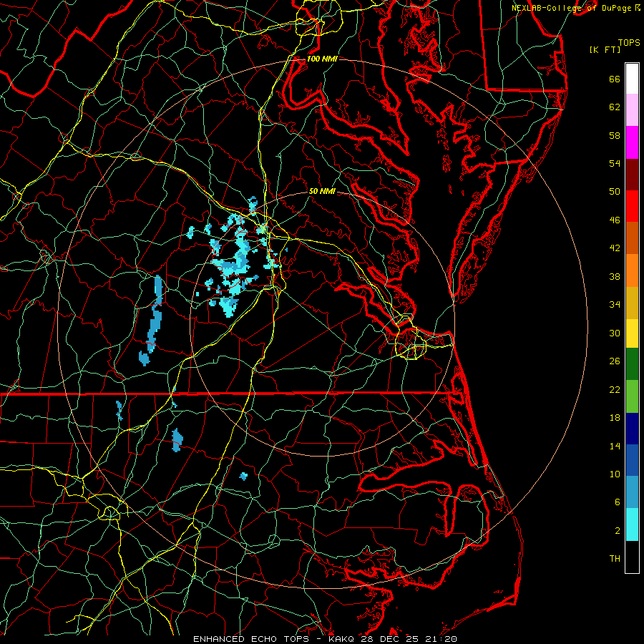Click the dark green 30 kft legend swatch
The width and height of the screenshot is (644, 644).
click(x=632, y=364)
